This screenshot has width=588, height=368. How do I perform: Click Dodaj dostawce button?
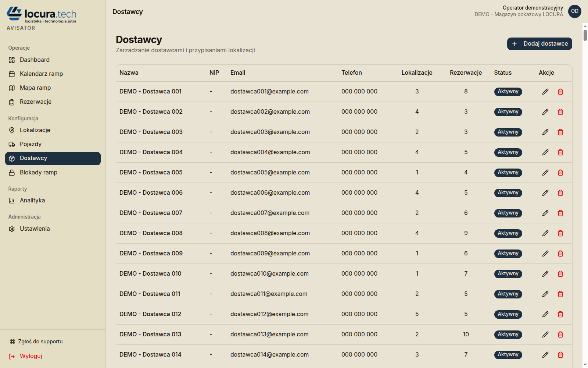point(539,44)
